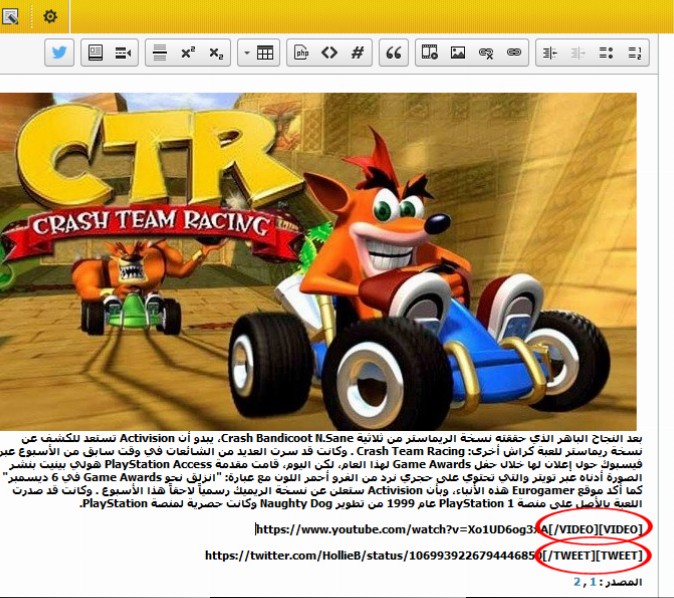
Task: Click the 'المصدر' source label
Action: point(624,583)
